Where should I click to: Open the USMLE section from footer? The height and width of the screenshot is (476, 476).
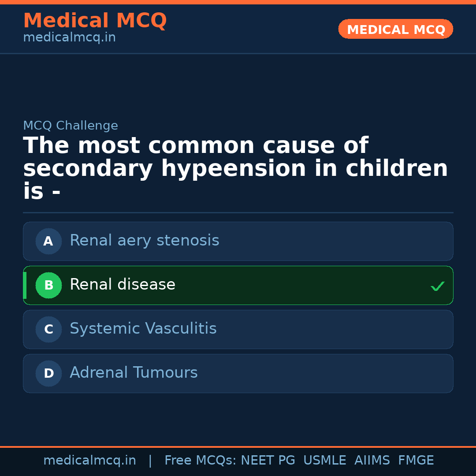click(x=325, y=460)
